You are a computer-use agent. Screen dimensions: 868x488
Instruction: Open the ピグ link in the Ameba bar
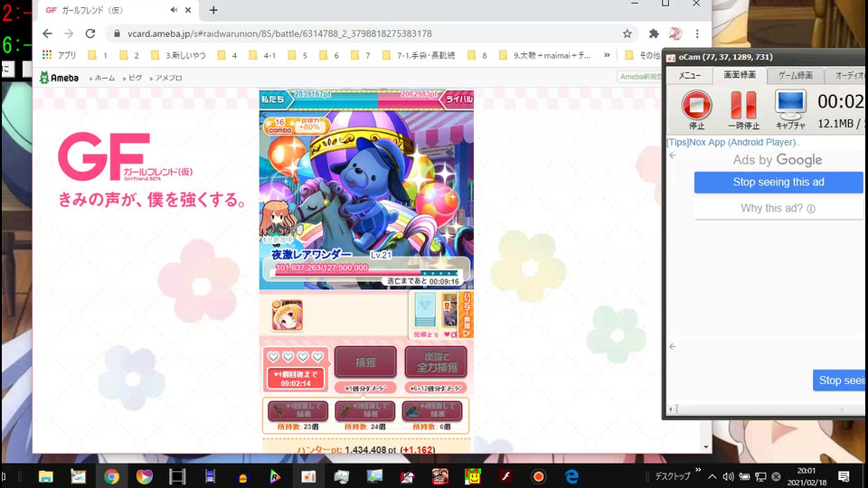135,78
